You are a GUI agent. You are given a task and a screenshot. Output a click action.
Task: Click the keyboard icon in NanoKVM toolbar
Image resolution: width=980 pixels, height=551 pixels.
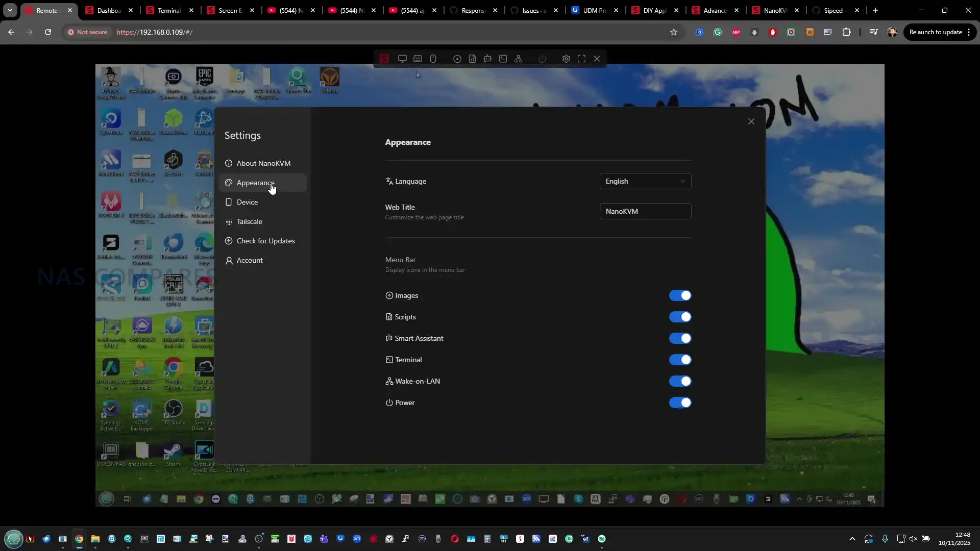(418, 59)
